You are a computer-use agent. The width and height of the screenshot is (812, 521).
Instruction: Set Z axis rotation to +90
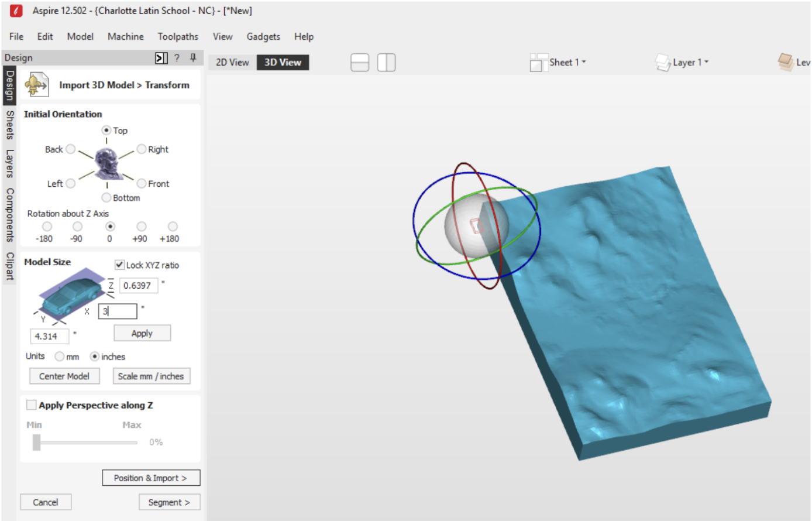142,227
